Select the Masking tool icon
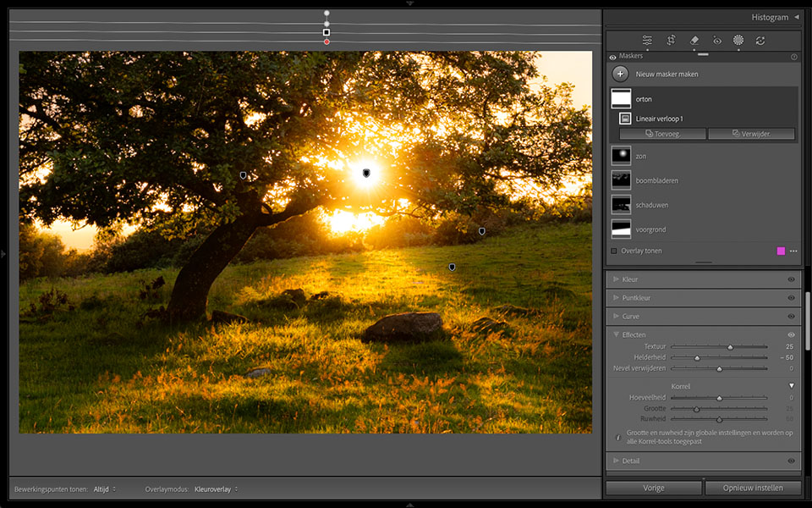Image resolution: width=812 pixels, height=508 pixels. coord(738,40)
